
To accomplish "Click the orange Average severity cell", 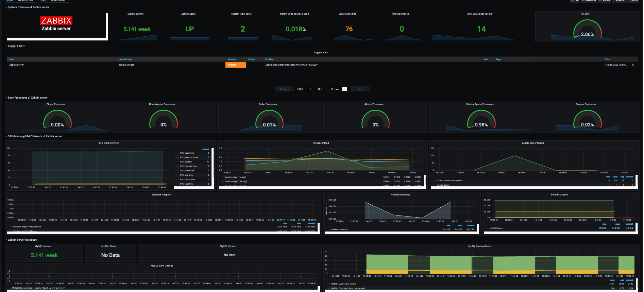I will (x=235, y=65).
